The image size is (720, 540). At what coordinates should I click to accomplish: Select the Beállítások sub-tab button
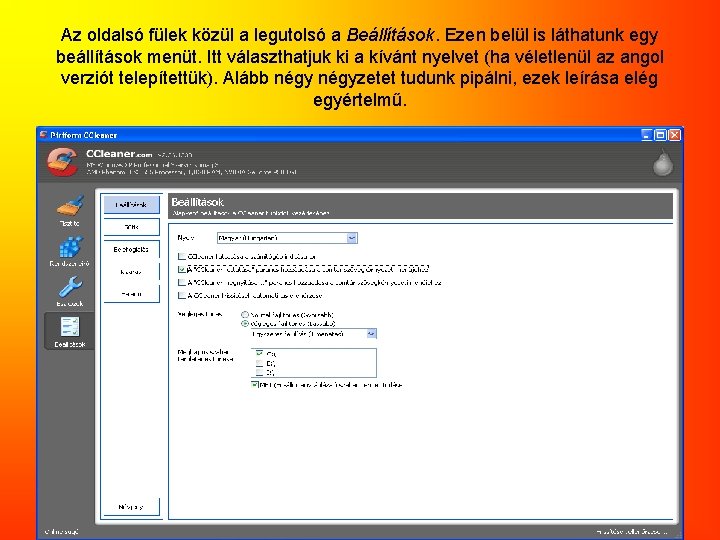131,205
